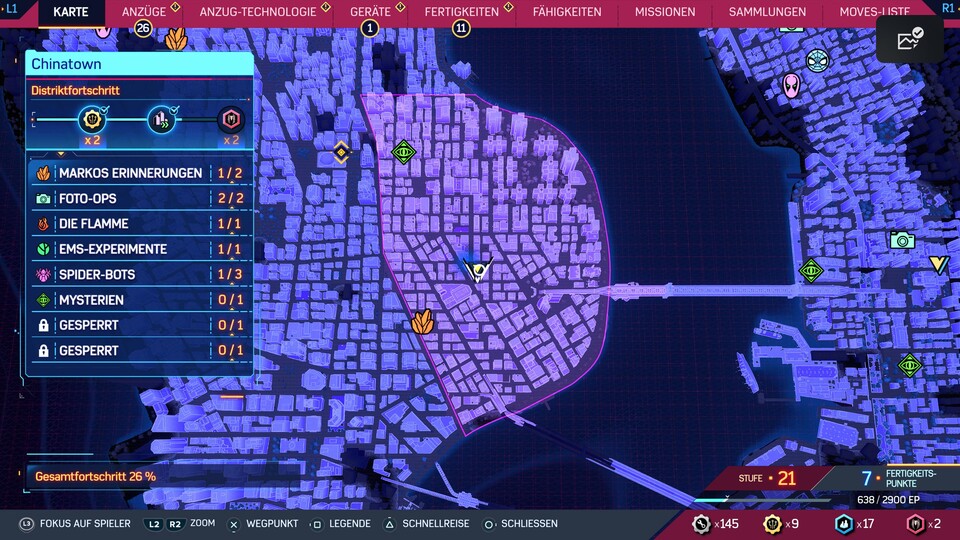960x540 pixels.
Task: Click the ANZÜGE notification badge 26
Action: pos(143,28)
